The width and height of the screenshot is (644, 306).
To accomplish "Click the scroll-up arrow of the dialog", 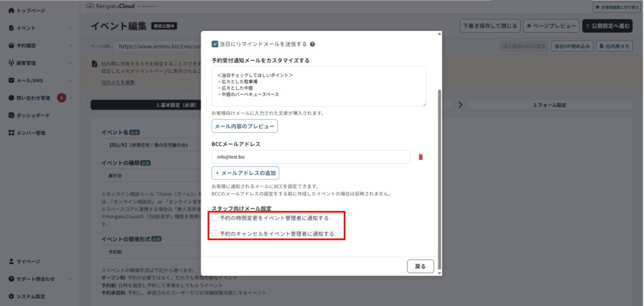I will tap(440, 33).
